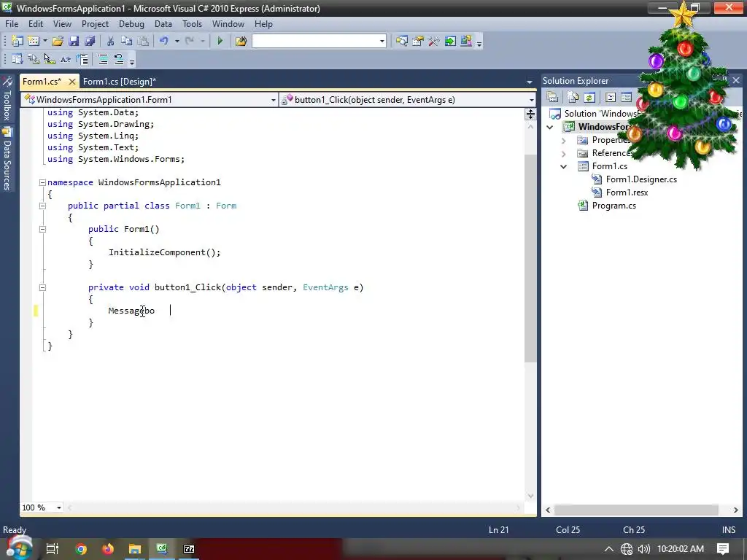Toggle Show All Files in Solution Explorer
The image size is (747, 560).
(573, 98)
